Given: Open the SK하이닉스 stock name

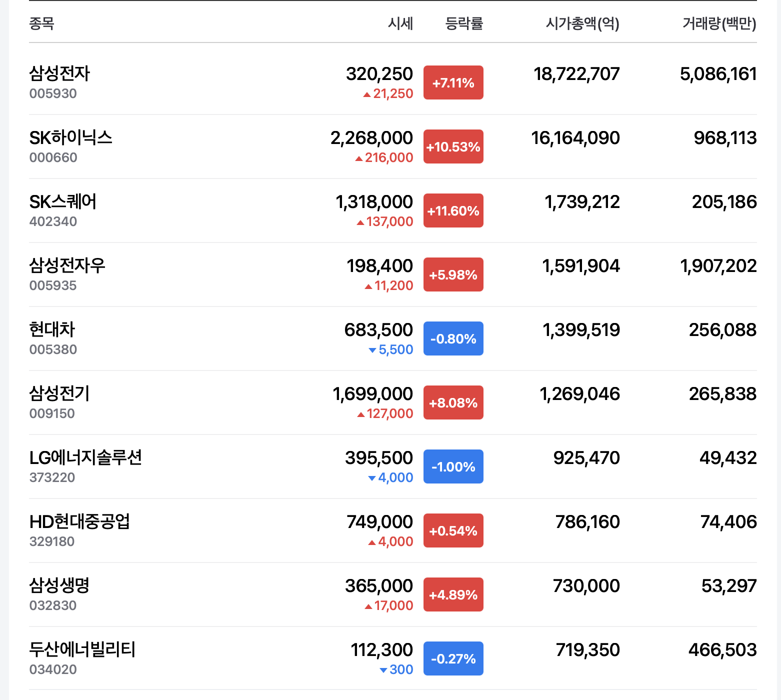Looking at the screenshot, I should tap(70, 137).
